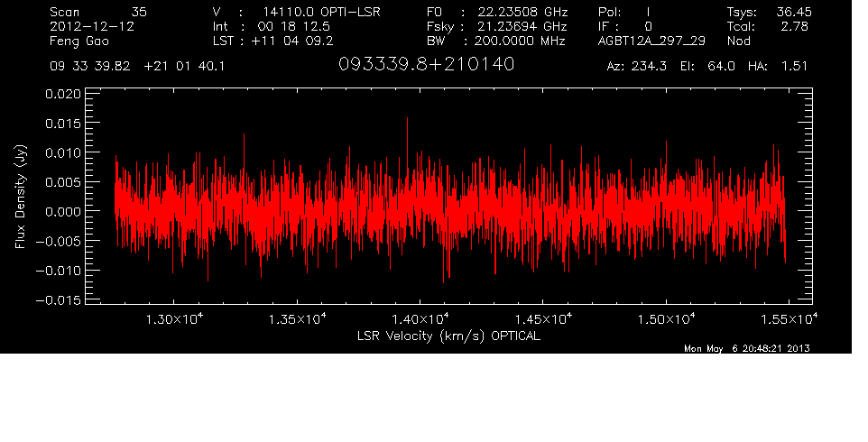Click coordinates 09 33 39.82

coord(89,67)
